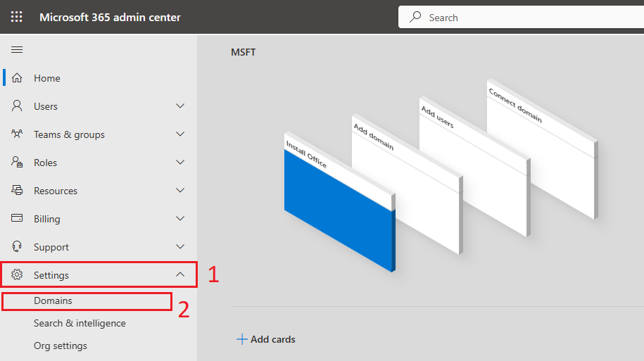Expand the Support chevron

(180, 246)
